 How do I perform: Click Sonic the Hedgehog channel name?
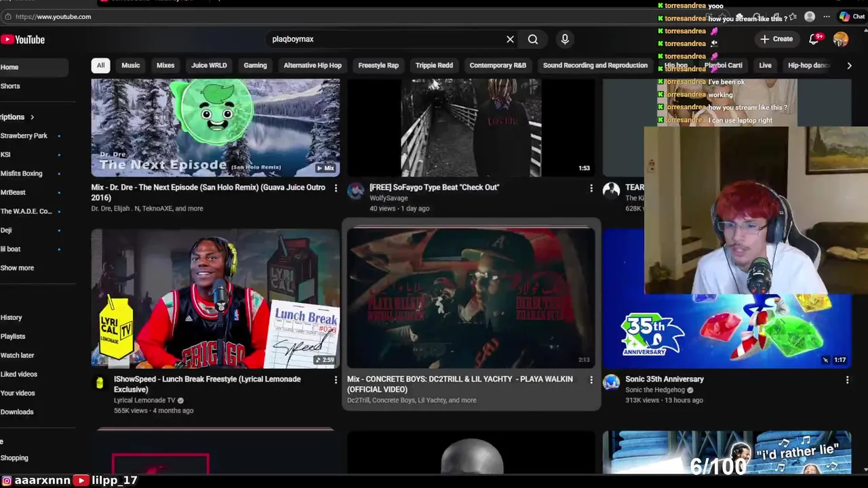pos(655,390)
